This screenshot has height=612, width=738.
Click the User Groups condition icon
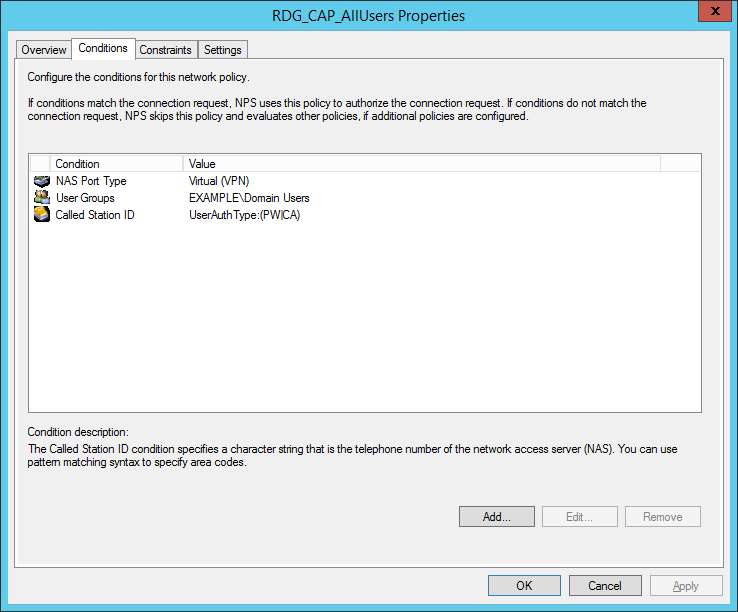point(42,197)
